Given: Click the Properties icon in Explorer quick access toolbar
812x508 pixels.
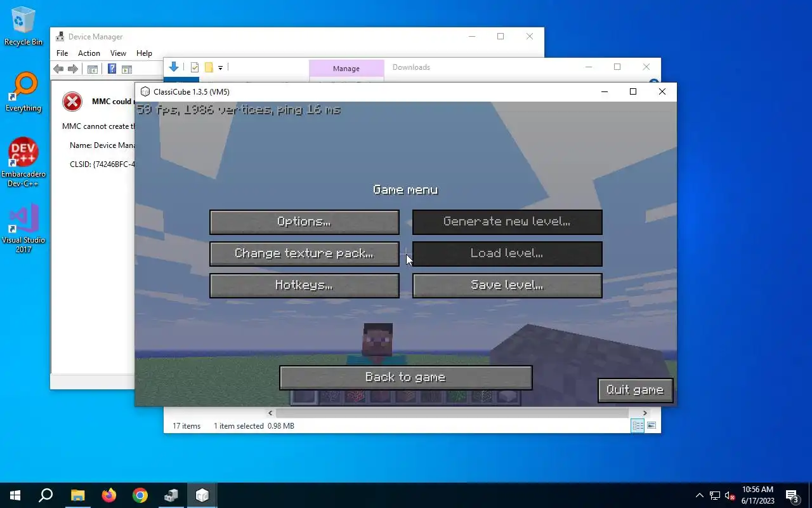Looking at the screenshot, I should 195,67.
